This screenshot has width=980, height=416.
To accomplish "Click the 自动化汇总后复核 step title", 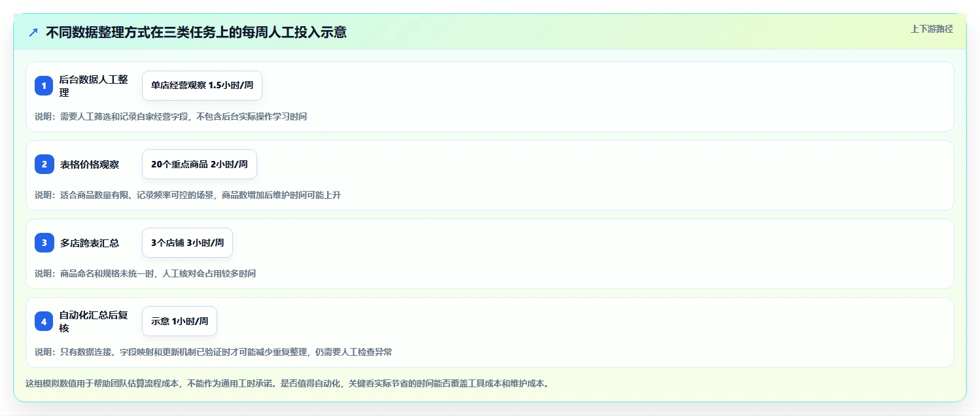I will click(94, 321).
